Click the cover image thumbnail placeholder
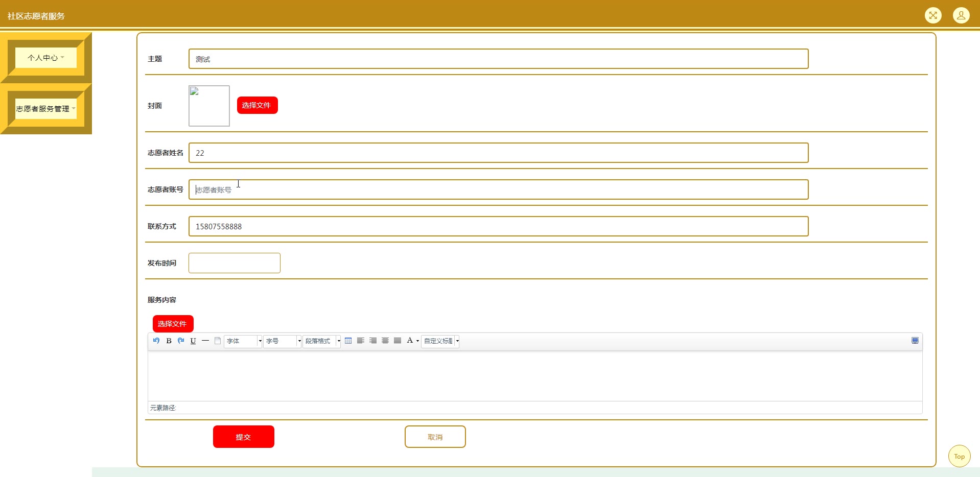 tap(209, 106)
